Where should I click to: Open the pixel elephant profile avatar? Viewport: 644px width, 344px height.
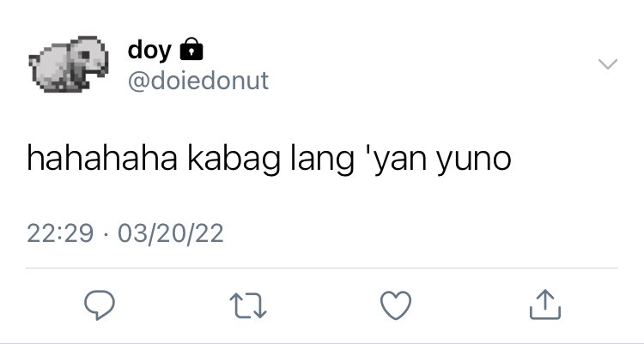click(69, 64)
